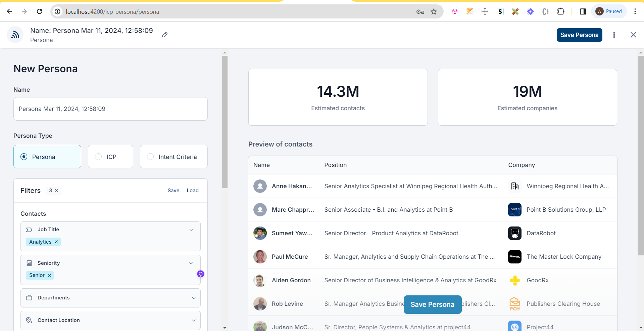The image size is (644, 331).
Task: Click the Save filters link
Action: (173, 191)
